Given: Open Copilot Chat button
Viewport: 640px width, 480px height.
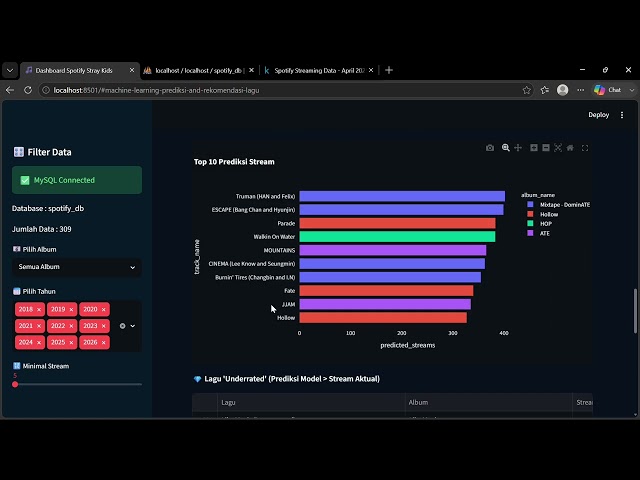Looking at the screenshot, I should (x=608, y=90).
